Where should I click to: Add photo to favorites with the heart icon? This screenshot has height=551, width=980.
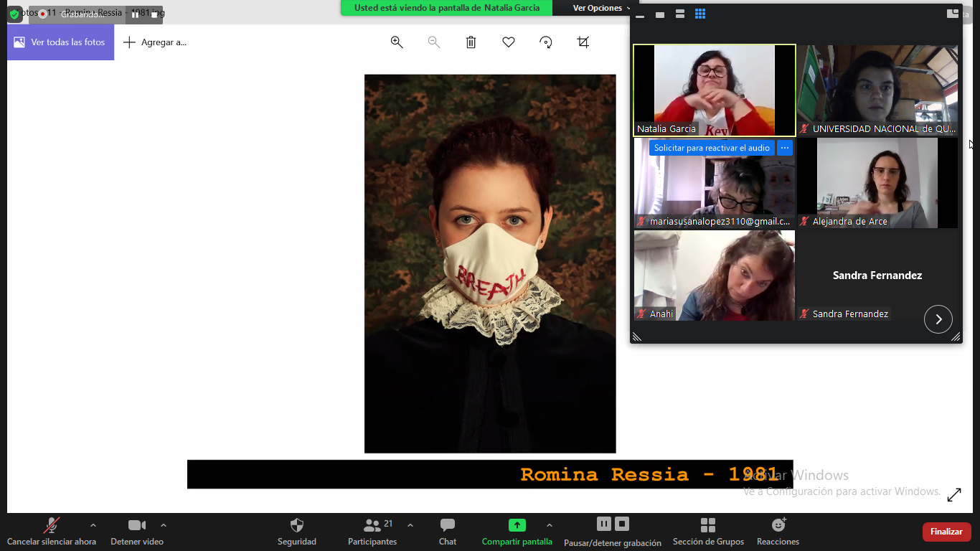pyautogui.click(x=509, y=42)
